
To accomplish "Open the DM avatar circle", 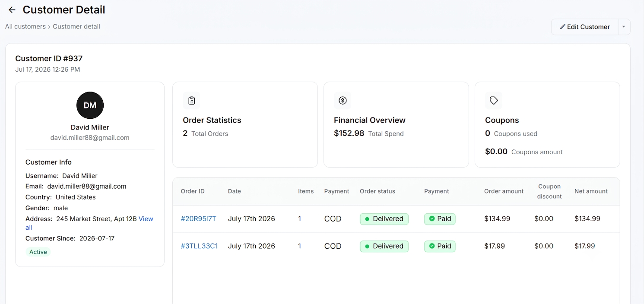I will coord(90,105).
